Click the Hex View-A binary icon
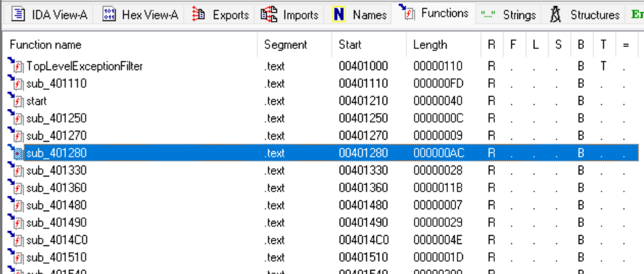Screen dimensions: 644x274 pyautogui.click(x=109, y=15)
